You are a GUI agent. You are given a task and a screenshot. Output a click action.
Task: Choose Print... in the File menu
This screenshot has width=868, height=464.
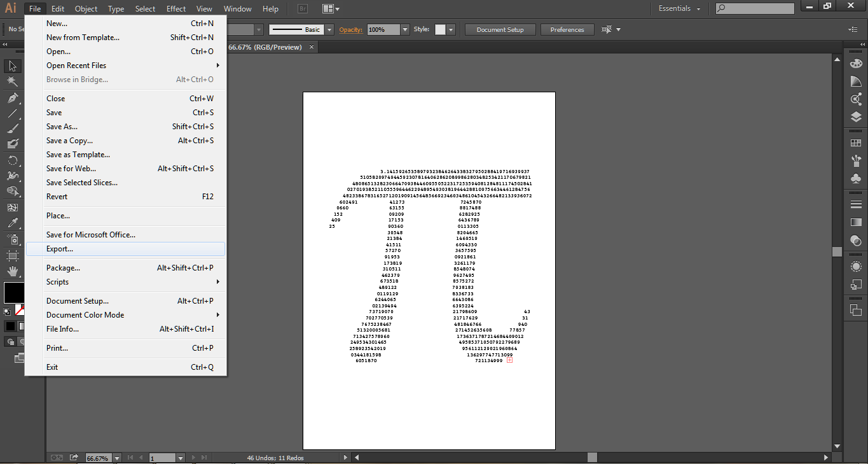point(125,348)
